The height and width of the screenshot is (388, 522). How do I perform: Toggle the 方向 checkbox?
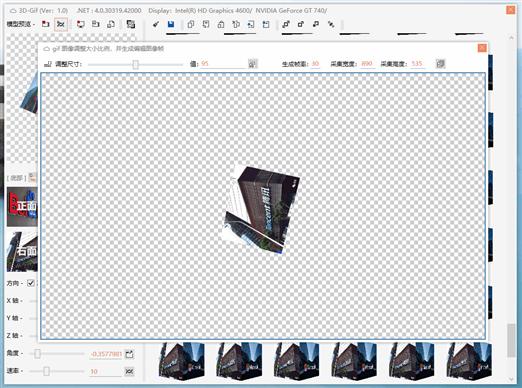[31, 283]
